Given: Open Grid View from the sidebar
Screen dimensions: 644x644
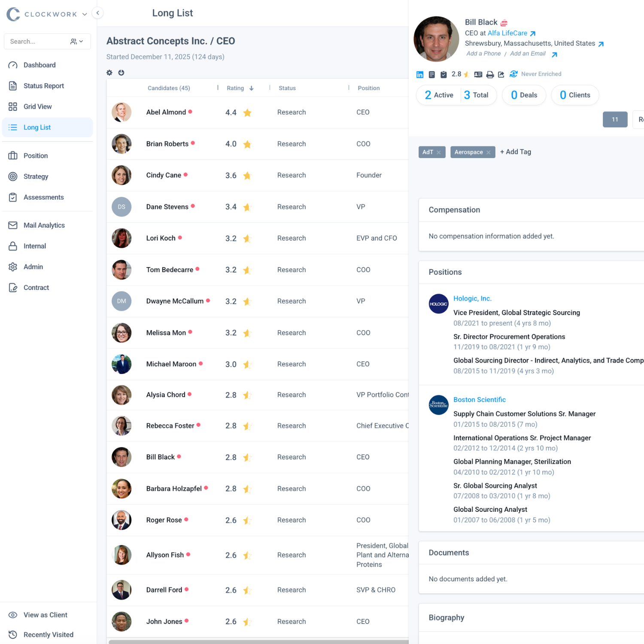Looking at the screenshot, I should 38,106.
